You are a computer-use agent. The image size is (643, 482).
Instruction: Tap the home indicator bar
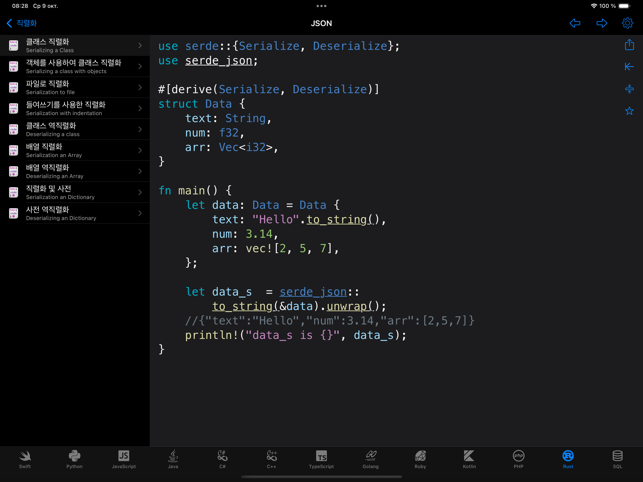tap(321, 477)
